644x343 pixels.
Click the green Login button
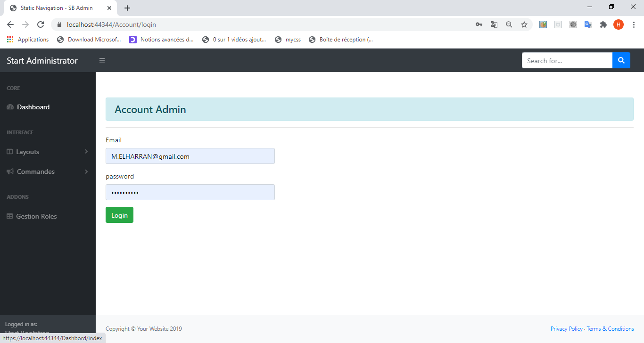tap(119, 215)
